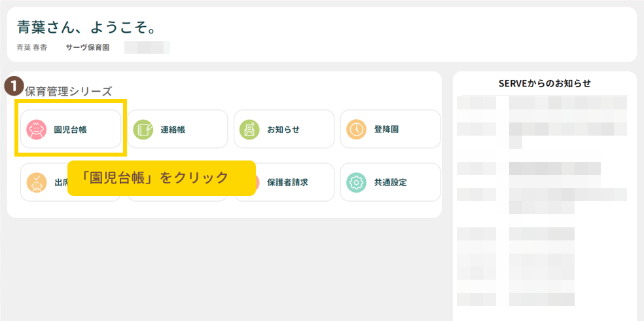Click the green notebook 連絡帳 icon

coord(143,130)
